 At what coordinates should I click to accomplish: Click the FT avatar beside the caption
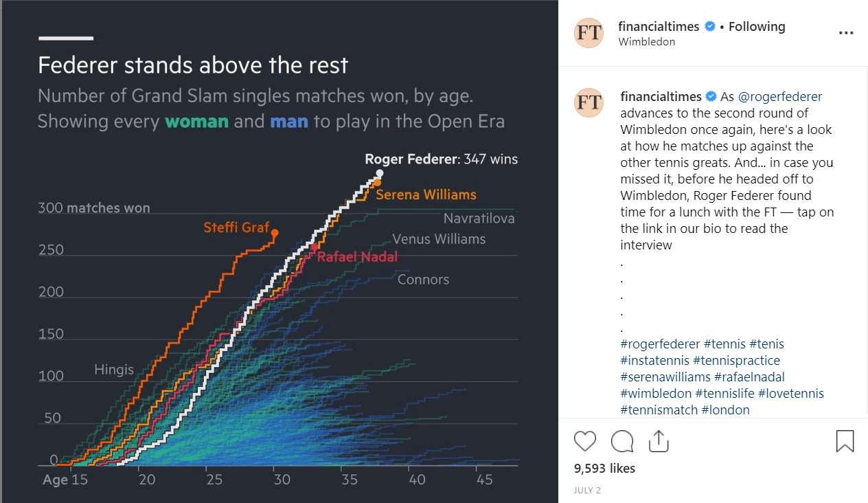point(589,102)
